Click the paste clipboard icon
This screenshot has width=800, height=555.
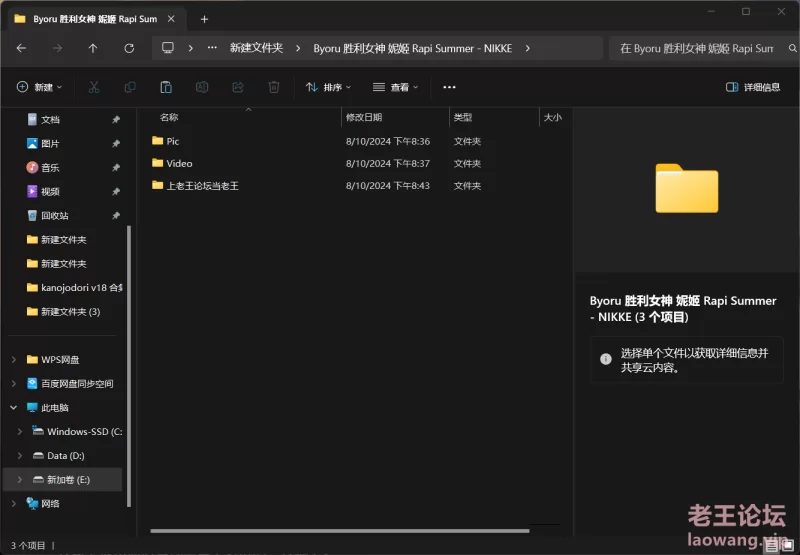coord(166,87)
